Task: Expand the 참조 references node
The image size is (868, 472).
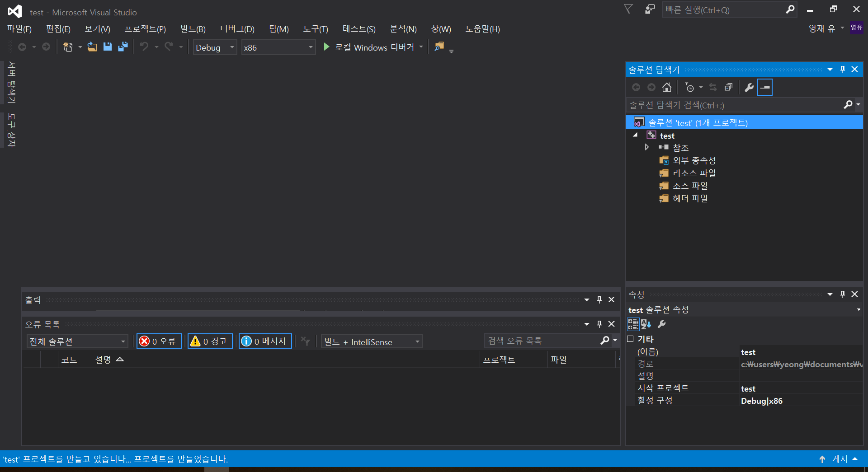Action: pyautogui.click(x=647, y=147)
